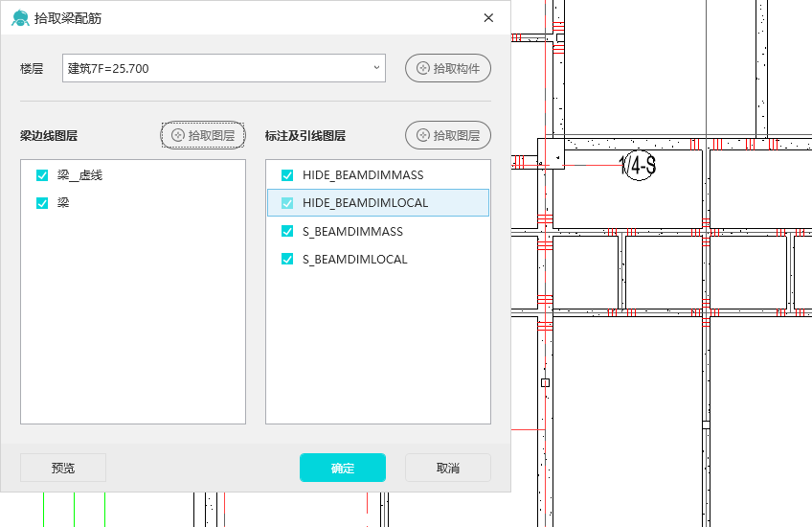Open the 楼层 dropdown showing 建筑7F=25.700
The image size is (812, 527).
pos(224,68)
